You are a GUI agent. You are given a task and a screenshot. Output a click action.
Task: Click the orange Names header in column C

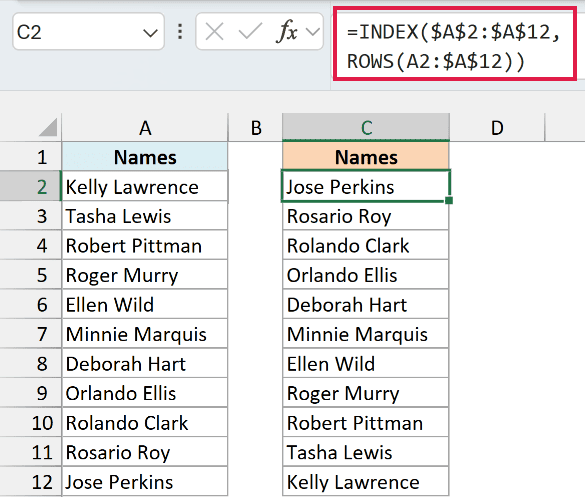pyautogui.click(x=366, y=157)
